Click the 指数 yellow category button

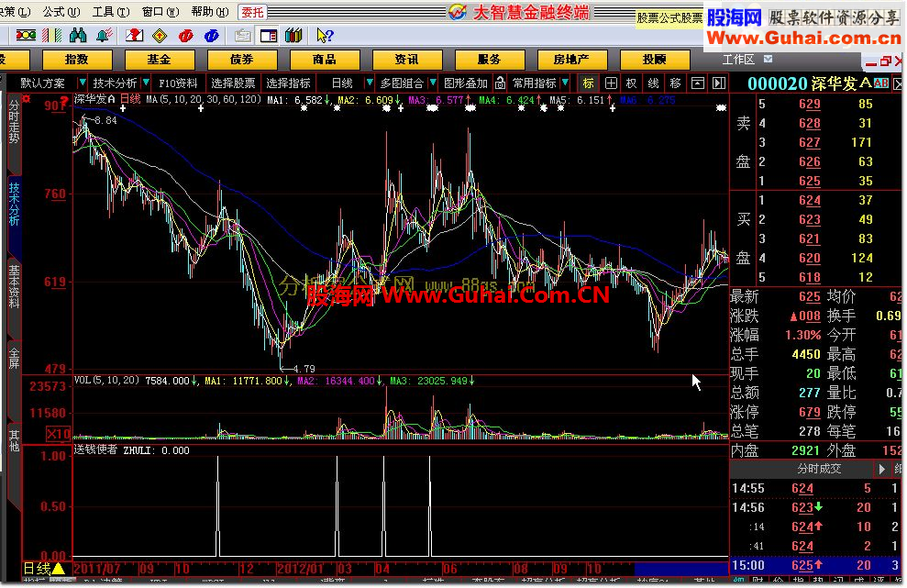click(x=76, y=60)
